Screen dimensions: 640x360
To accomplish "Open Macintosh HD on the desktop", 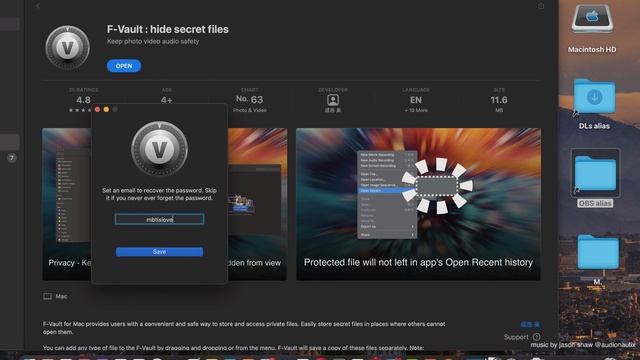I will (x=592, y=18).
